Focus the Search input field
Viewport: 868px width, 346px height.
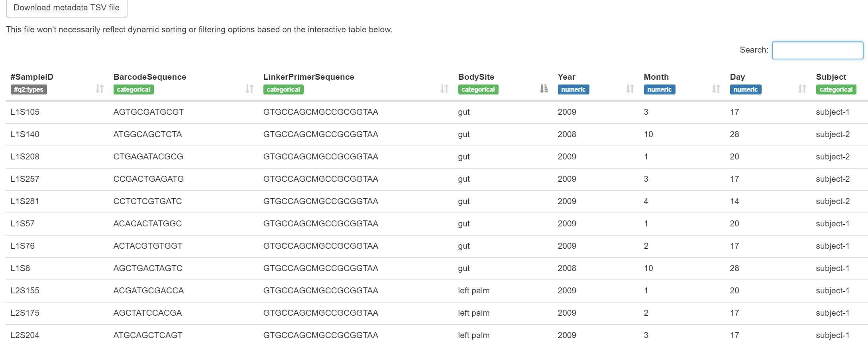coord(817,50)
